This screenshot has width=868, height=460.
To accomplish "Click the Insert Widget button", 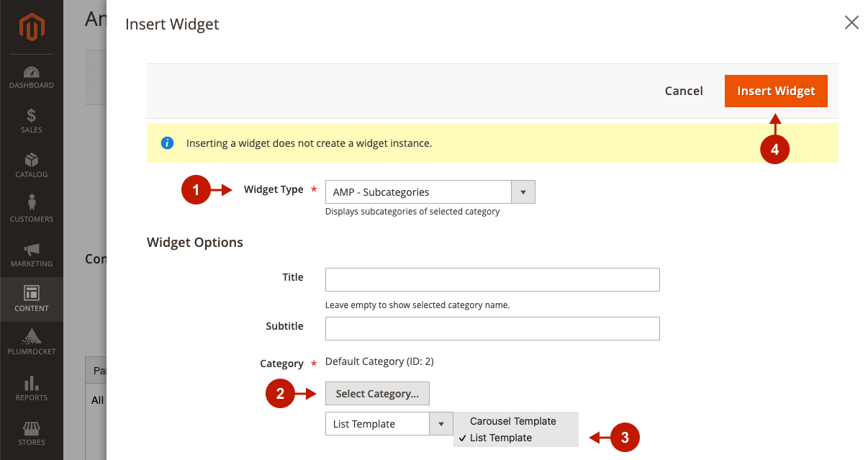I will coord(776,91).
